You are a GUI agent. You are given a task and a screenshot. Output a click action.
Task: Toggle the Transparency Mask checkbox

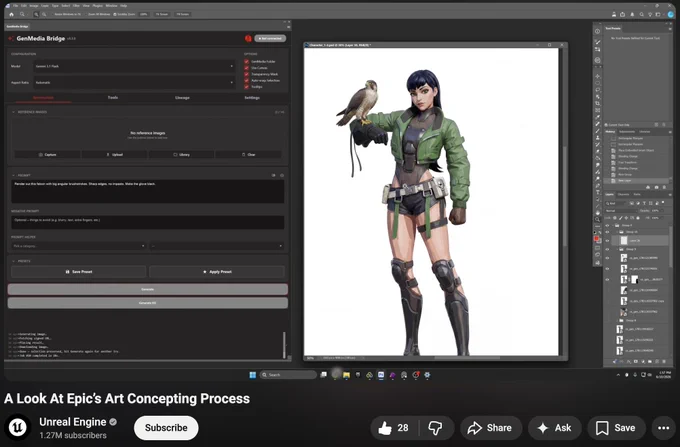click(246, 74)
